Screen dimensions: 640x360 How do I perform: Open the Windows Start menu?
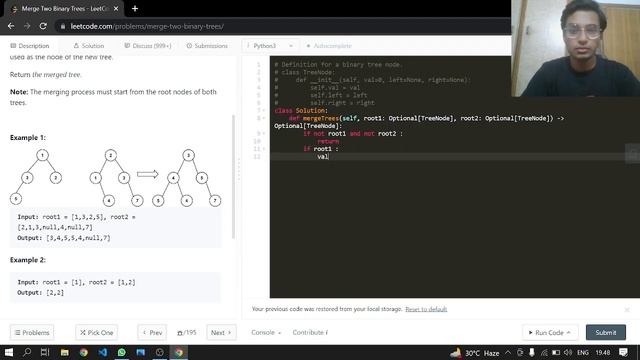pos(9,352)
